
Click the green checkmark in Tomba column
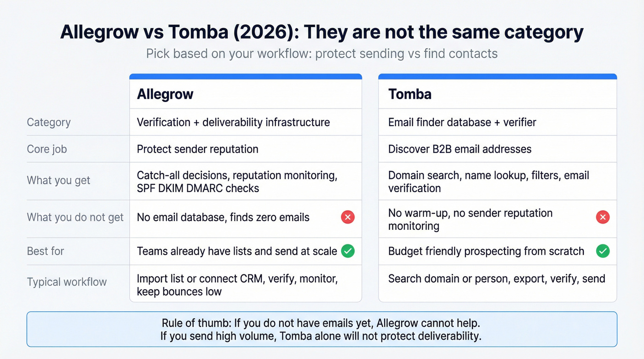point(603,251)
